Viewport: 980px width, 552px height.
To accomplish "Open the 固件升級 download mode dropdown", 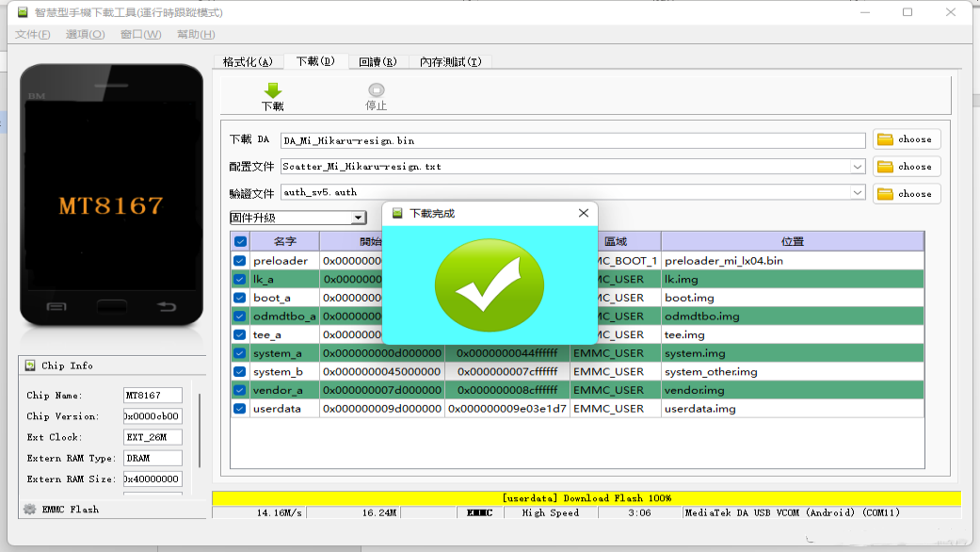I will pos(357,217).
